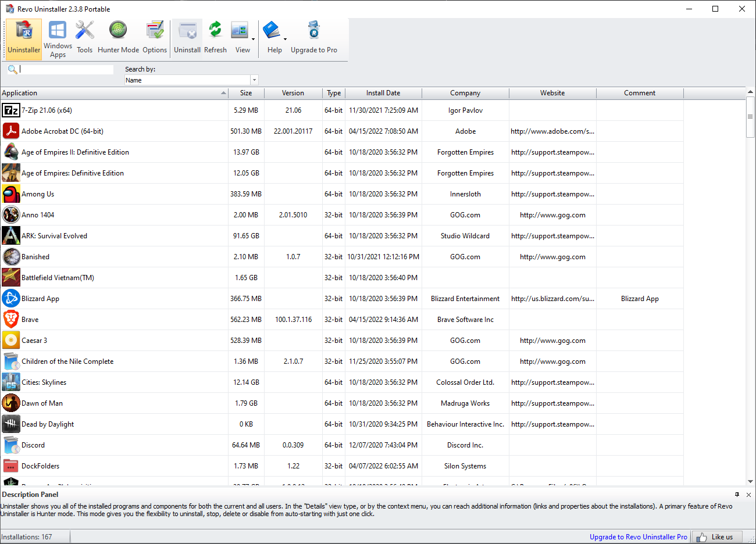Select the Among Us icon
The image size is (756, 544).
[11, 194]
